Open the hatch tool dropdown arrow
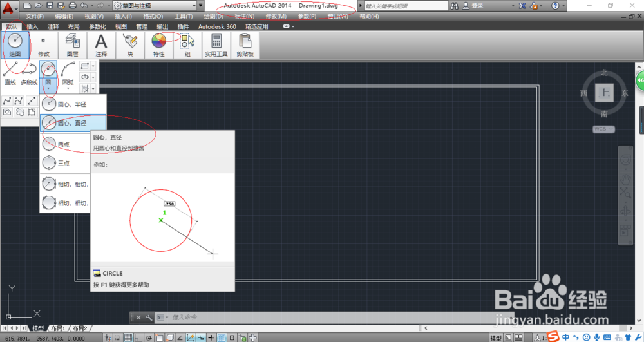Viewport: 644px width, 342px height. (x=93, y=88)
